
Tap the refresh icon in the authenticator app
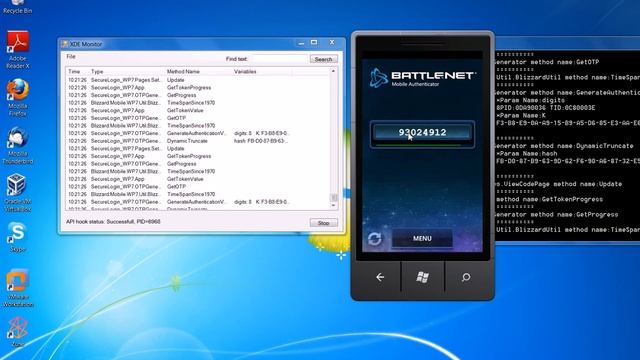[374, 239]
